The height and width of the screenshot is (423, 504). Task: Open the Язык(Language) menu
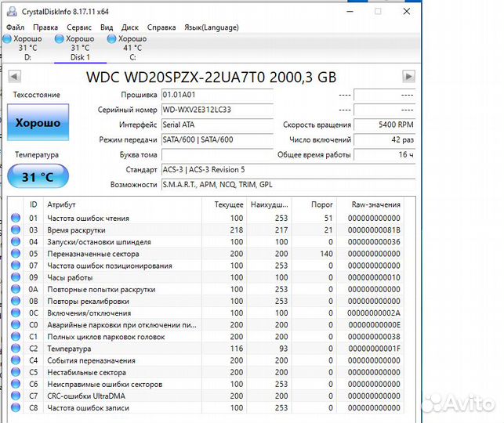click(x=212, y=27)
